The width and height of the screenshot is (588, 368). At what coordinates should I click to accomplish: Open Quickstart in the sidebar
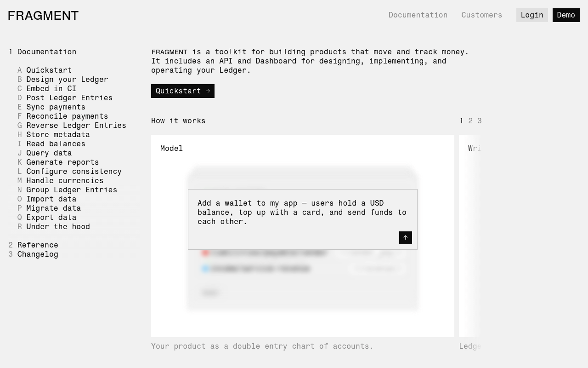(49, 70)
